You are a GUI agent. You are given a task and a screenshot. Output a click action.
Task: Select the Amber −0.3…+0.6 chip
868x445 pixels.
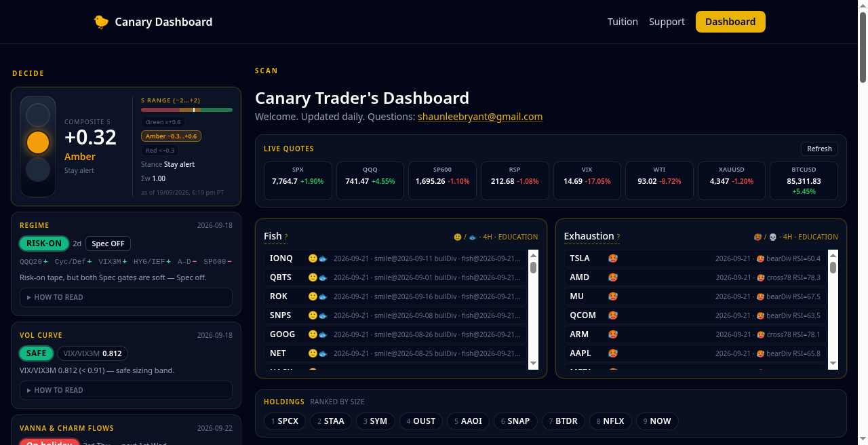pyautogui.click(x=171, y=136)
